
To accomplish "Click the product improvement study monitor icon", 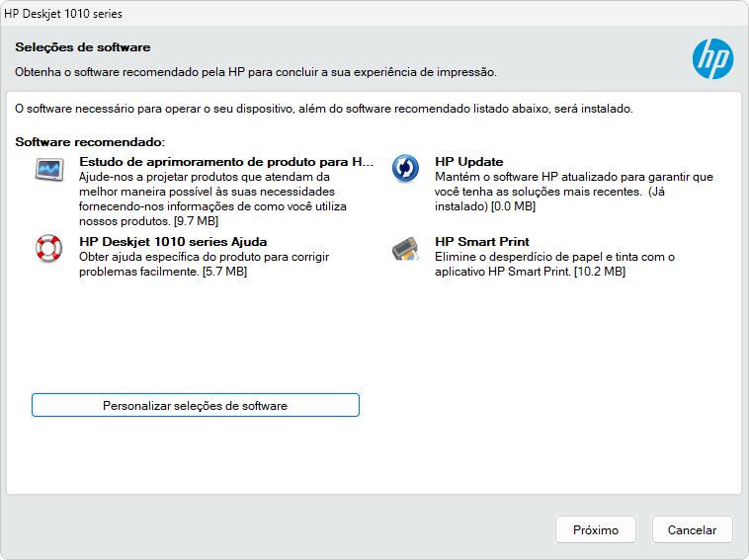I will tap(48, 169).
